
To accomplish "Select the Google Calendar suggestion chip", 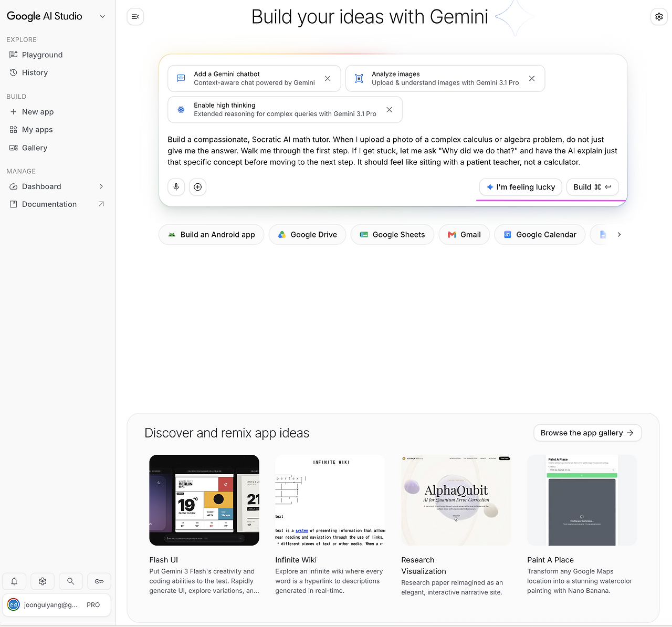I will click(540, 235).
